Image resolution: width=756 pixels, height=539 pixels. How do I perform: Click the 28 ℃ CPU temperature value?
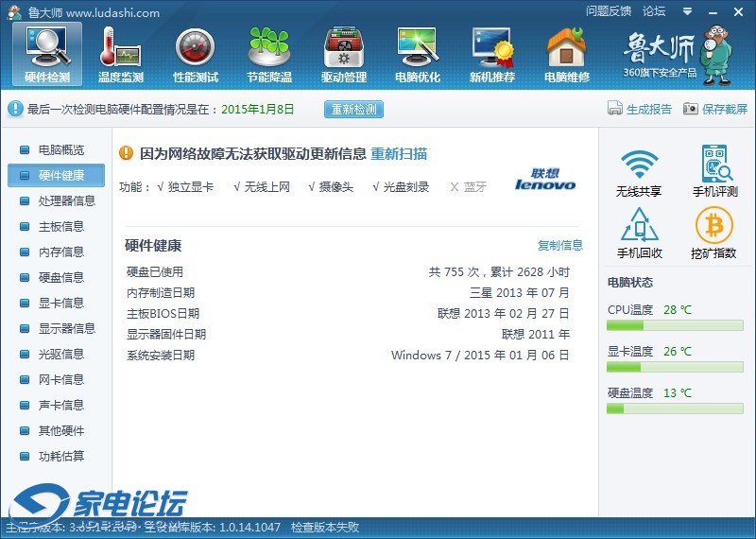[x=678, y=310]
